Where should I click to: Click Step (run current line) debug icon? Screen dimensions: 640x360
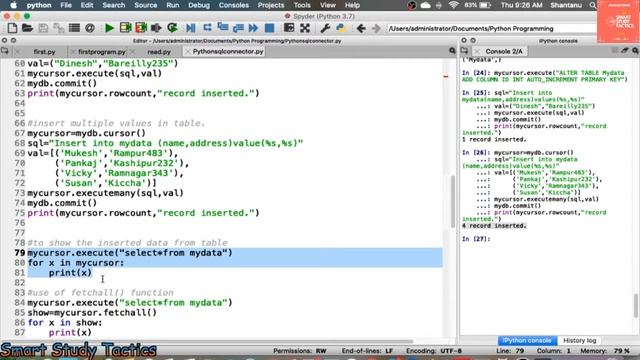point(207,28)
